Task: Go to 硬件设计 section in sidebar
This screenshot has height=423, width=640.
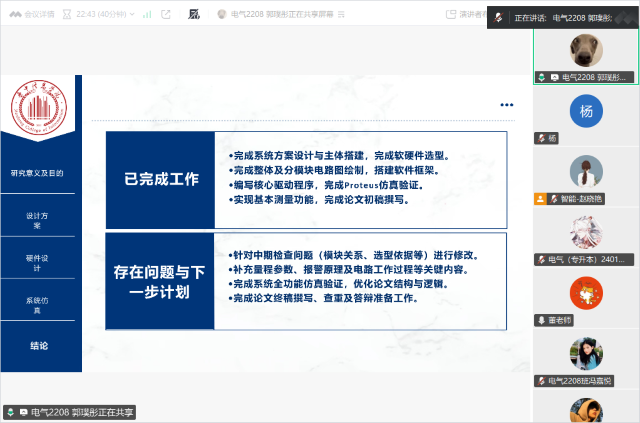Action: tap(37, 262)
